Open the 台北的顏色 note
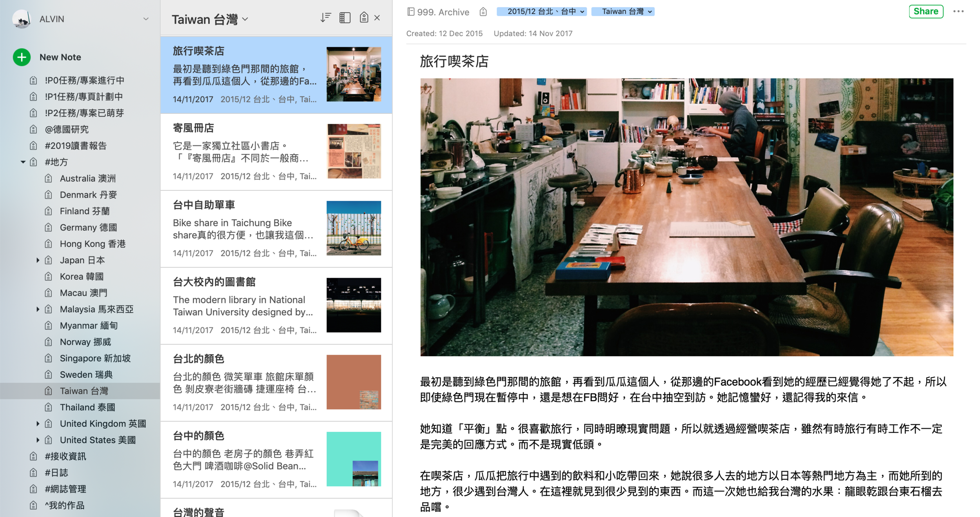Screen dimensions: 980x517 276,383
